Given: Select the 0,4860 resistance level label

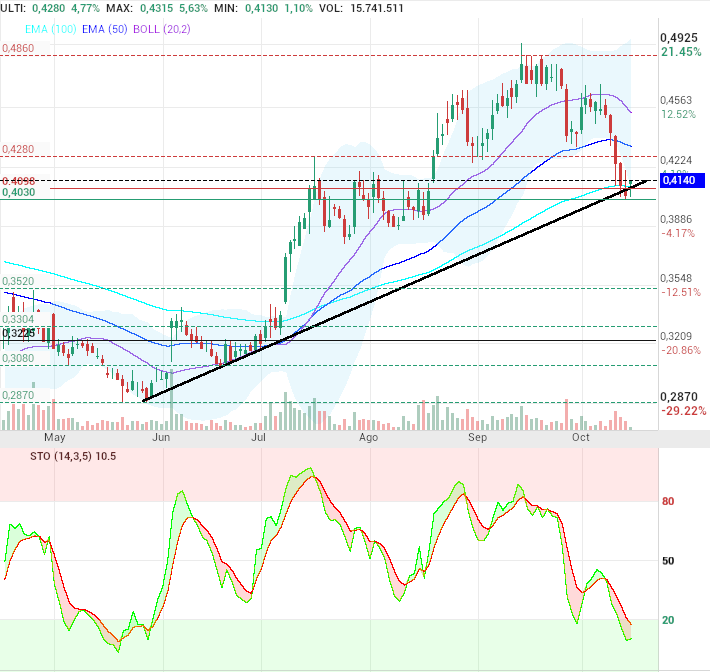Looking at the screenshot, I should [x=18, y=48].
